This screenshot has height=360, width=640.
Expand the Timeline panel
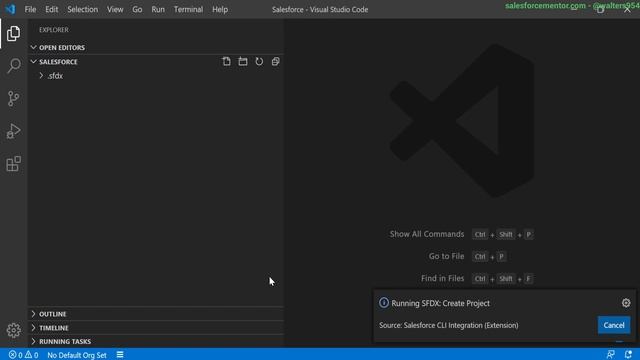(x=33, y=328)
